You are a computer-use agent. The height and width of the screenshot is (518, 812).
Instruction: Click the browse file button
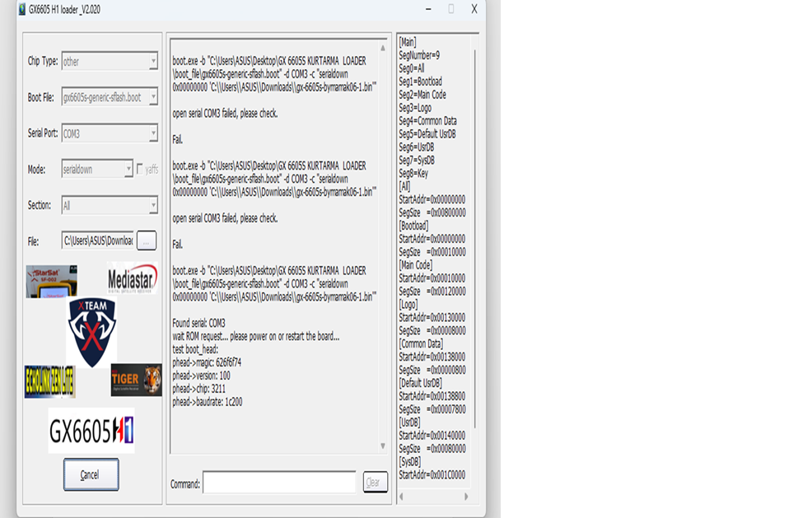[146, 240]
